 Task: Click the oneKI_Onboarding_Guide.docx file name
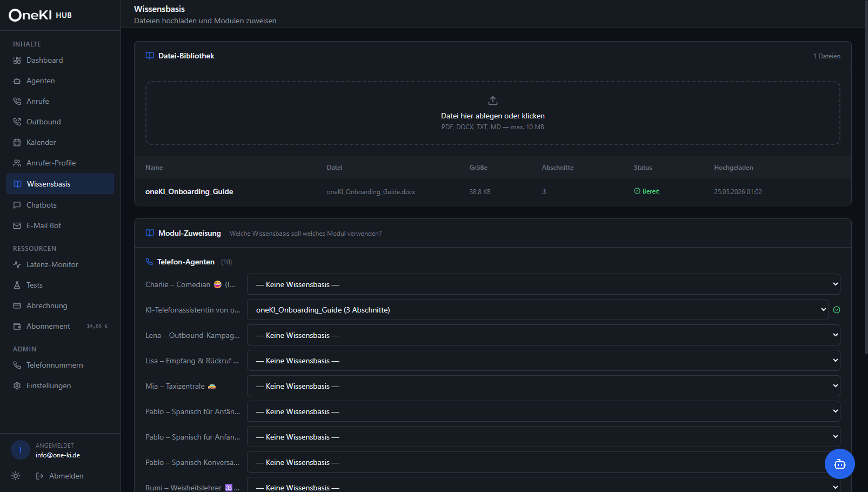click(371, 192)
